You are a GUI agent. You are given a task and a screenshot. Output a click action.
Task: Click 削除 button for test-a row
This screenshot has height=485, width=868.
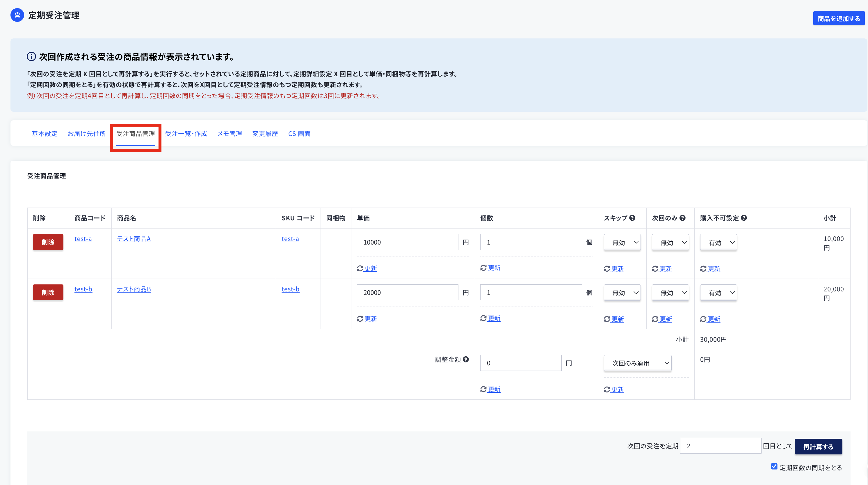tap(48, 242)
